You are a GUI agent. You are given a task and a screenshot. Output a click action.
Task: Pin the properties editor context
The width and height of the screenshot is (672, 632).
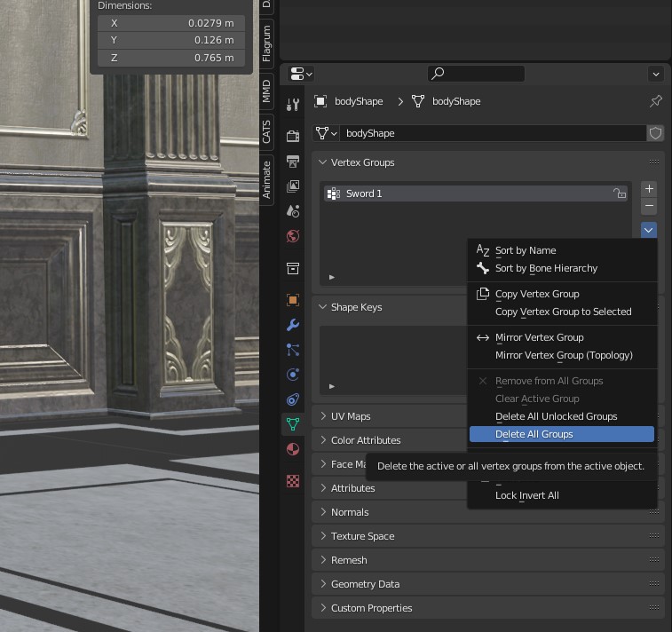656,101
